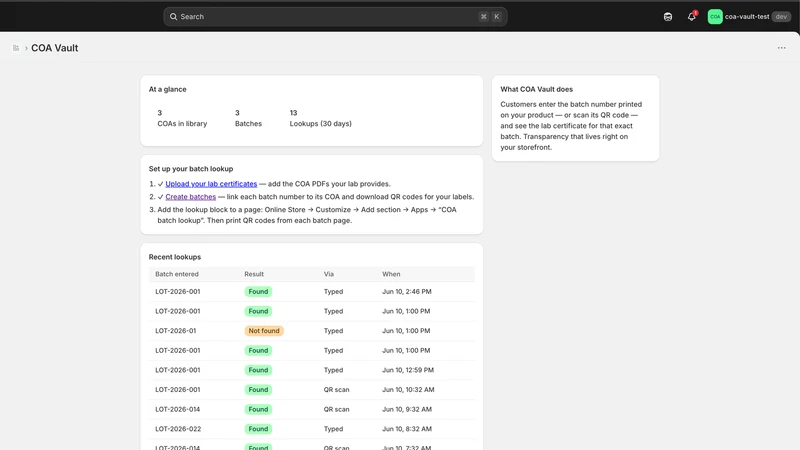Select the LOT-2026-001 row at 2:46 PM
Screen dimensions: 800x450
tap(312, 292)
